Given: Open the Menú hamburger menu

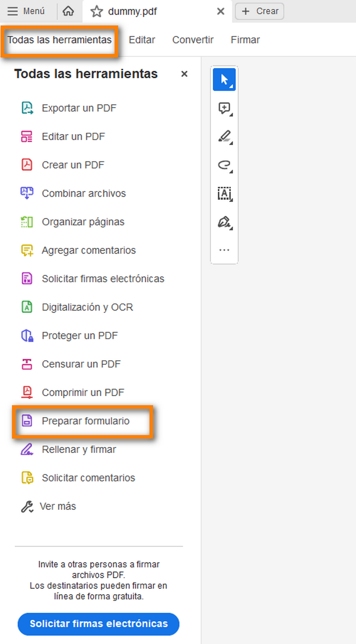Looking at the screenshot, I should pyautogui.click(x=27, y=11).
